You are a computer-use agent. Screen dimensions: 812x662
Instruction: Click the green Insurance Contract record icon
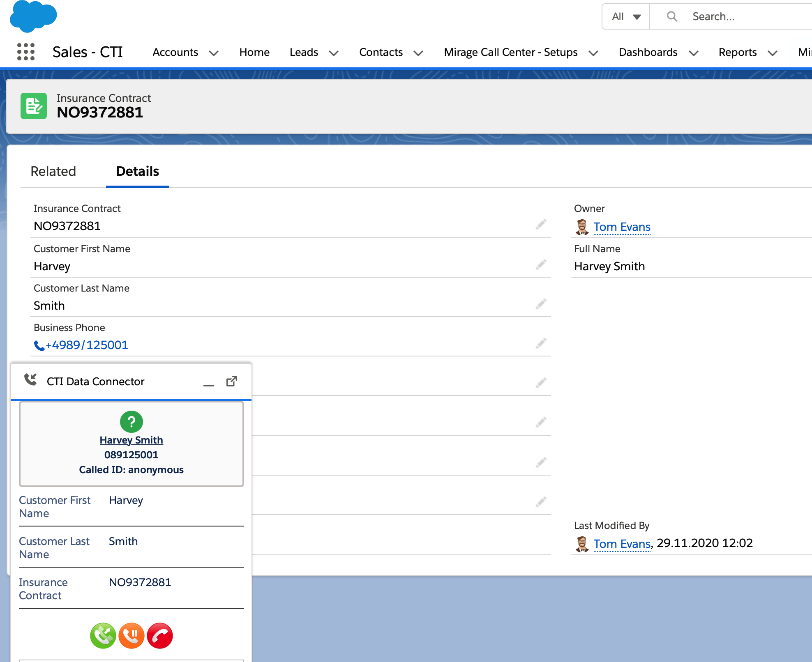click(x=34, y=106)
